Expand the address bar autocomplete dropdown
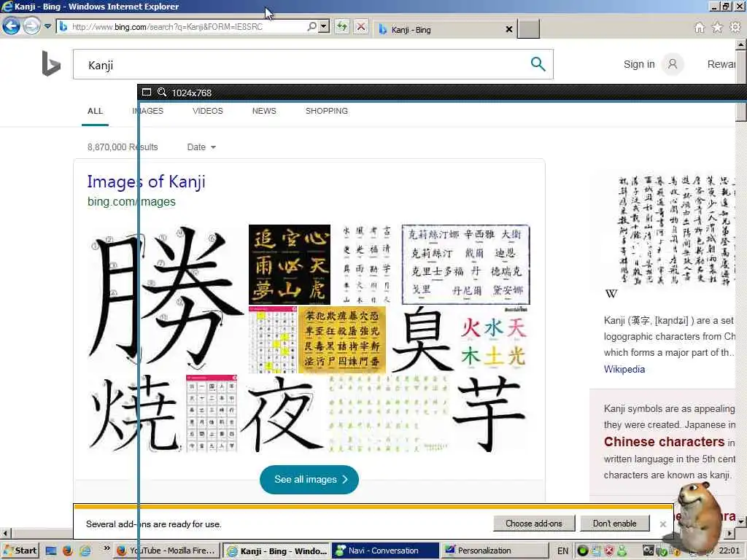747x560 pixels. pyautogui.click(x=324, y=27)
